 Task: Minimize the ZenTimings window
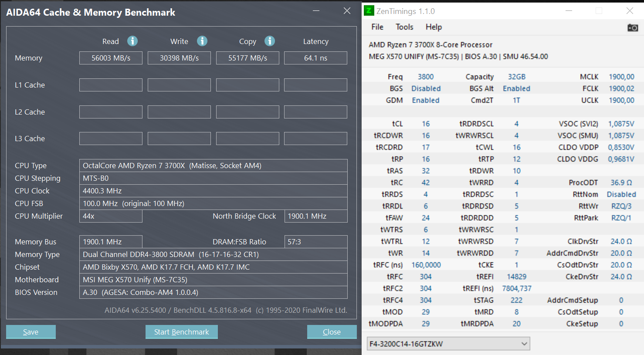[569, 11]
